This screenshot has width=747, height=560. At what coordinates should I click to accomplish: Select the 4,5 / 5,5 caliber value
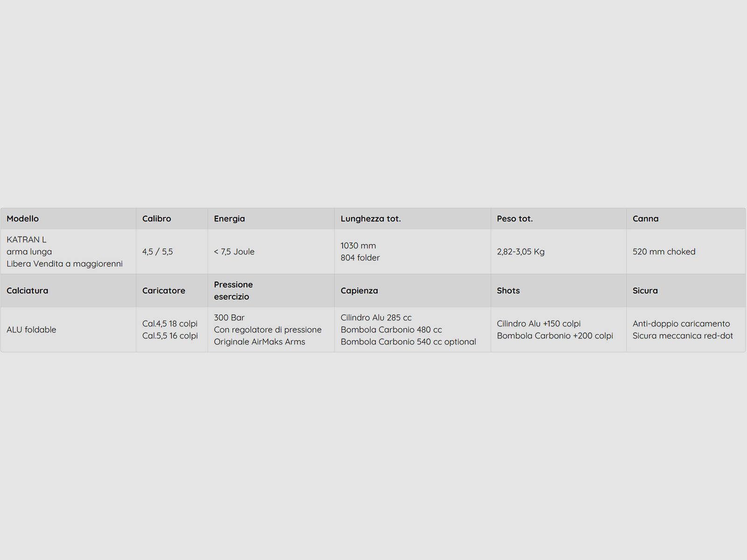(172, 252)
